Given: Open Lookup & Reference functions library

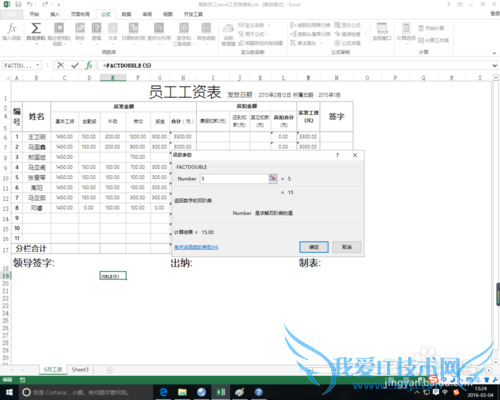Looking at the screenshot, I should point(159,33).
